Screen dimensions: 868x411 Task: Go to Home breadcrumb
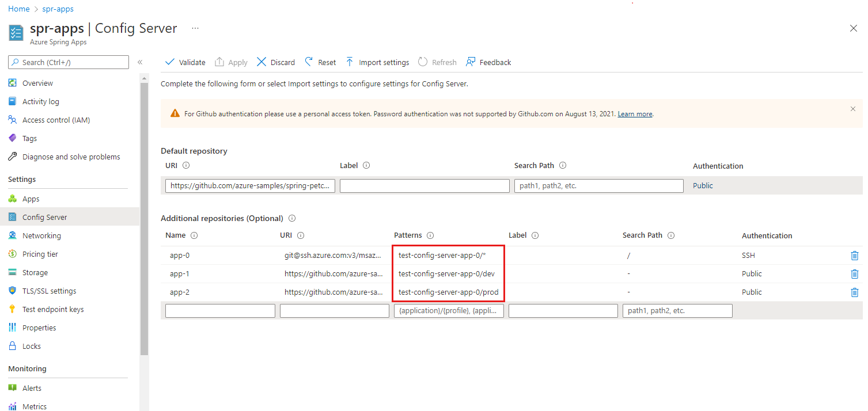[19, 9]
